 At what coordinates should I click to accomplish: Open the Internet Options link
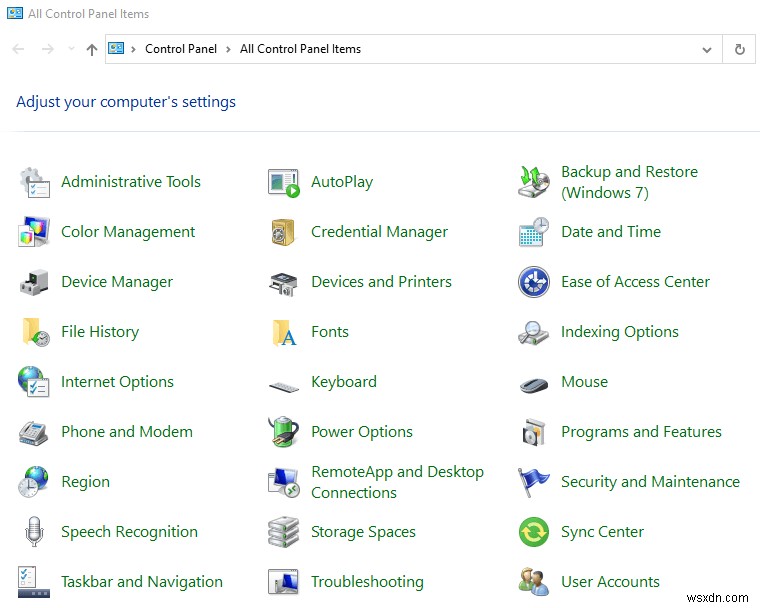(117, 382)
